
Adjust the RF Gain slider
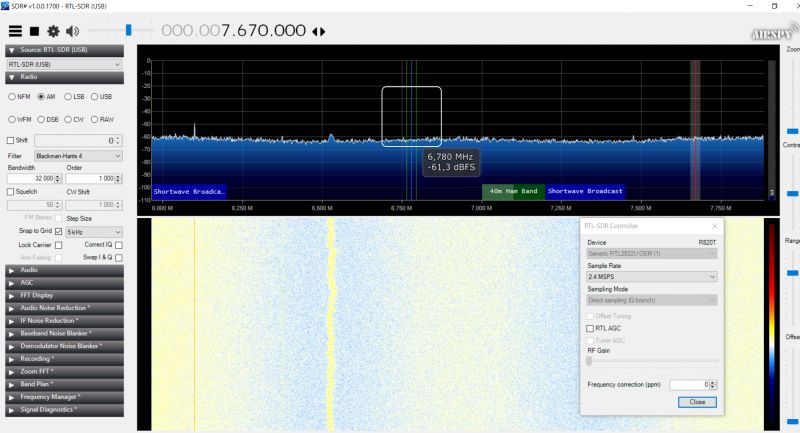point(589,362)
